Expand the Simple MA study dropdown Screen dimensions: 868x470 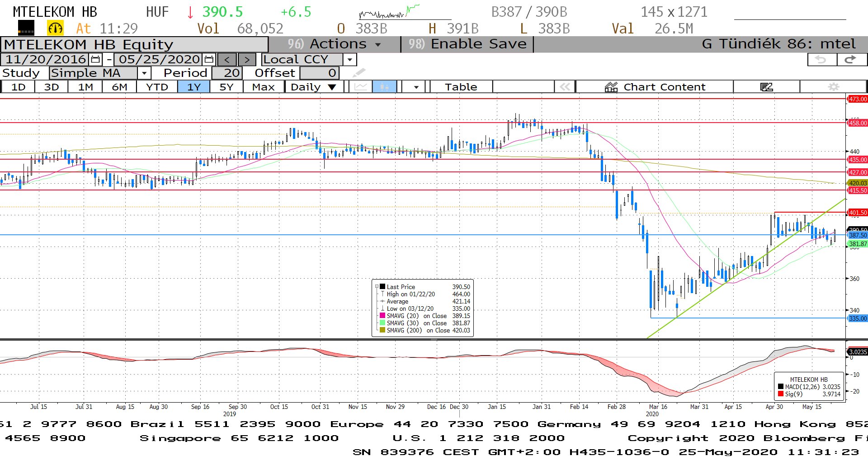pyautogui.click(x=144, y=73)
